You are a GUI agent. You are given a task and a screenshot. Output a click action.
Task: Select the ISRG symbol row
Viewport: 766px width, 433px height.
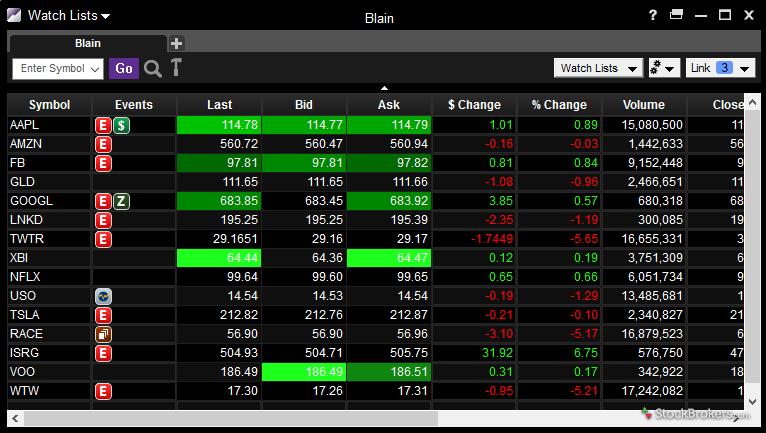[x=376, y=353]
